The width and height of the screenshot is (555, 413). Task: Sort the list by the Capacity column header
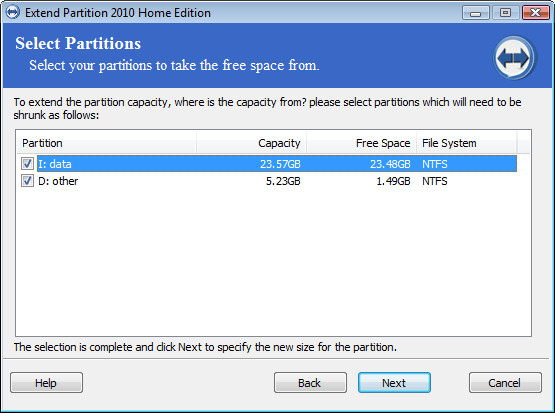(x=252, y=143)
